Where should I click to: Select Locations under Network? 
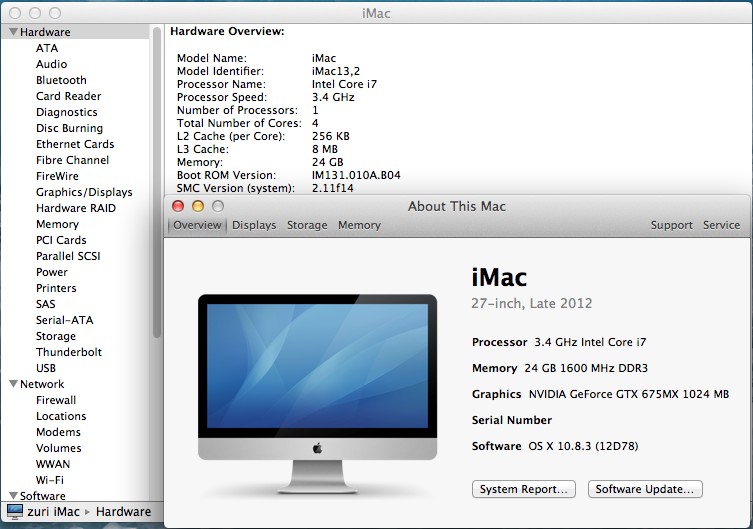pos(61,416)
